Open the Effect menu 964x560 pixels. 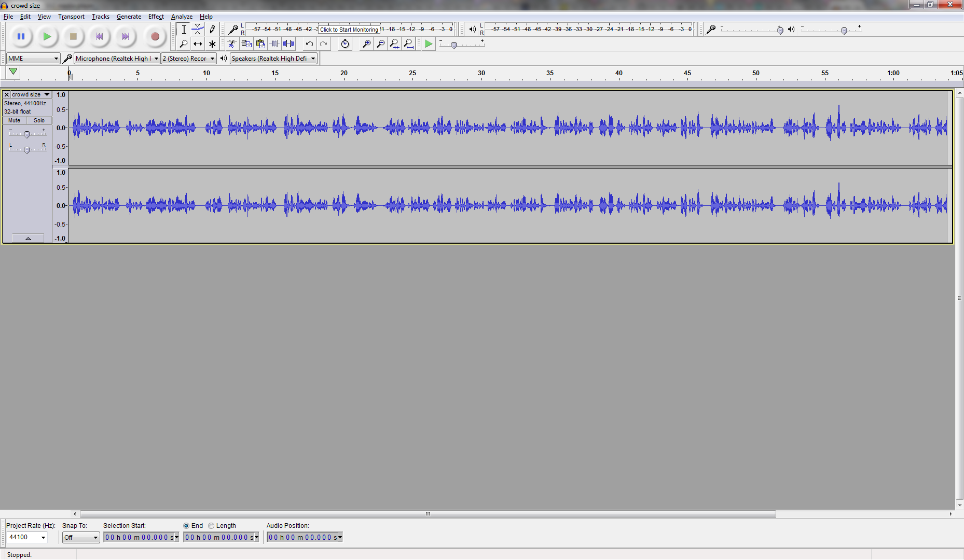tap(156, 16)
